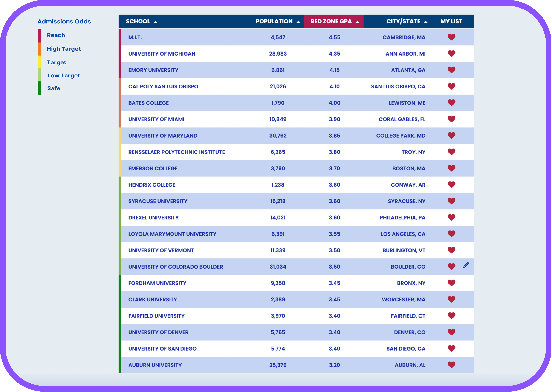Open University of Michigan school name
This screenshot has width=552, height=392.
click(162, 54)
